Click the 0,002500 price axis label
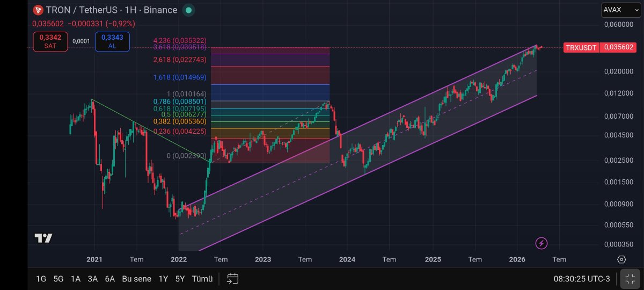644x290 pixels. (619, 160)
